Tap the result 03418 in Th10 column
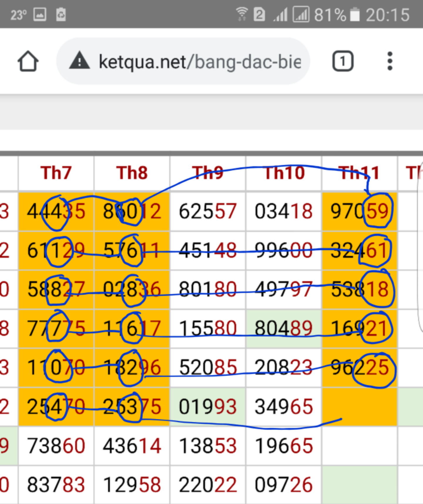The height and width of the screenshot is (504, 423). coord(283,211)
